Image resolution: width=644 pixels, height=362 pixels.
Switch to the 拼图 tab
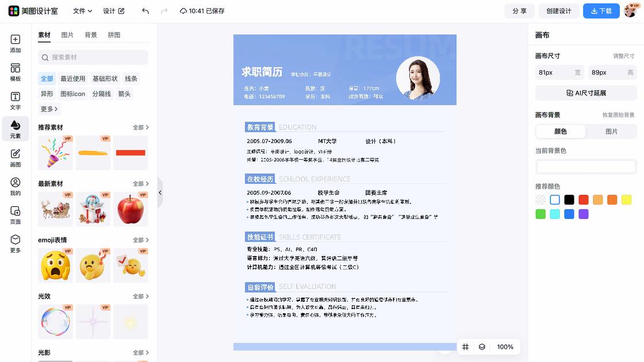114,35
